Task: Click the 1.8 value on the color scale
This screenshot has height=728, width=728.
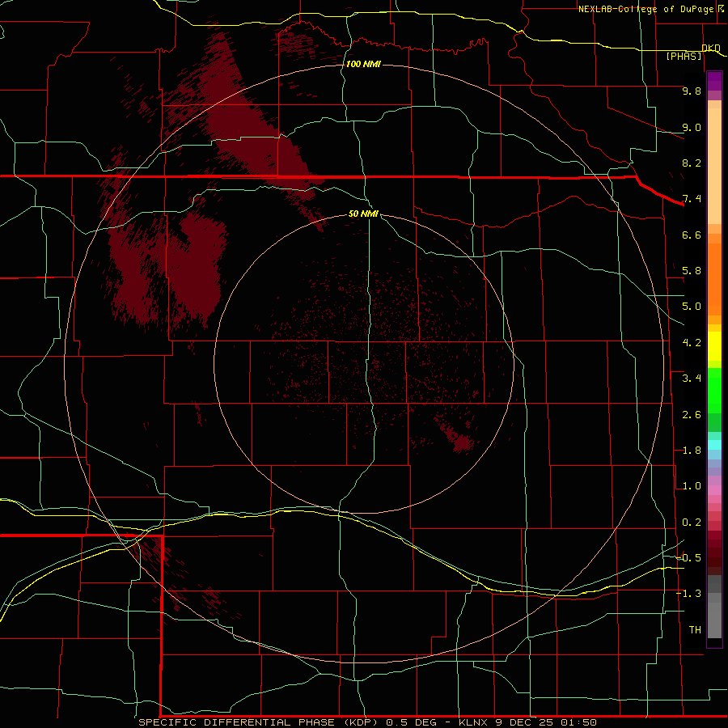Action: 692,451
